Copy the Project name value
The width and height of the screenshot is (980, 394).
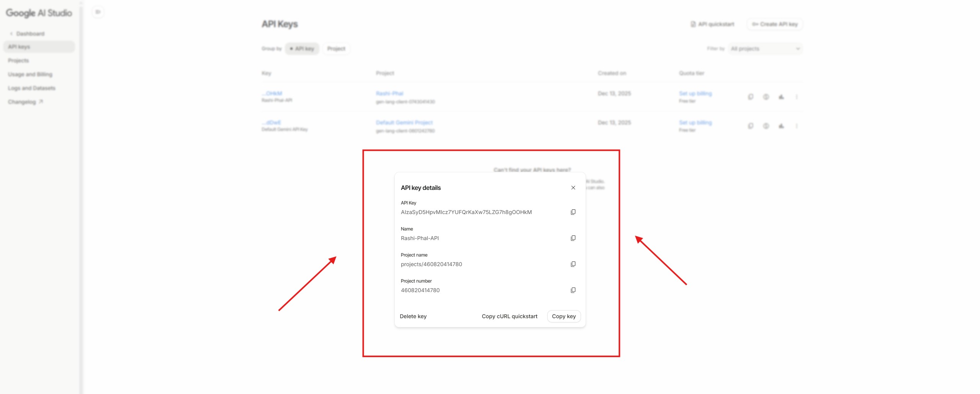coord(573,264)
